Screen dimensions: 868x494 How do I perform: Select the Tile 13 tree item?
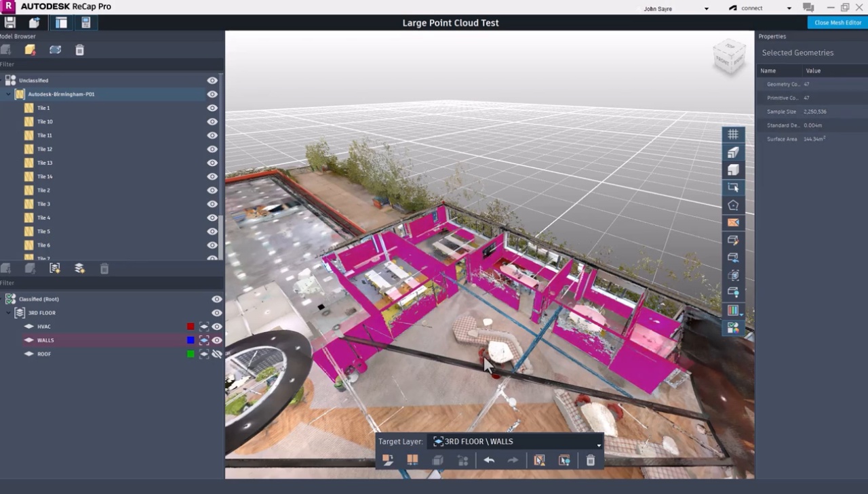click(45, 163)
